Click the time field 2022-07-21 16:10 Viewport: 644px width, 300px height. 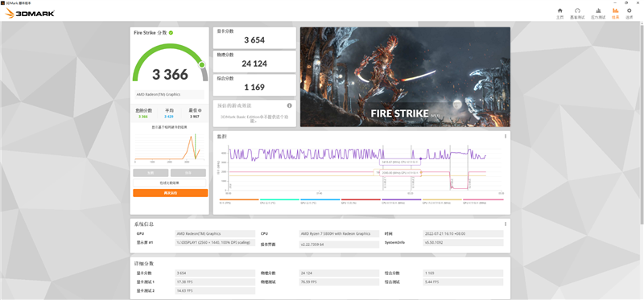coord(463,233)
